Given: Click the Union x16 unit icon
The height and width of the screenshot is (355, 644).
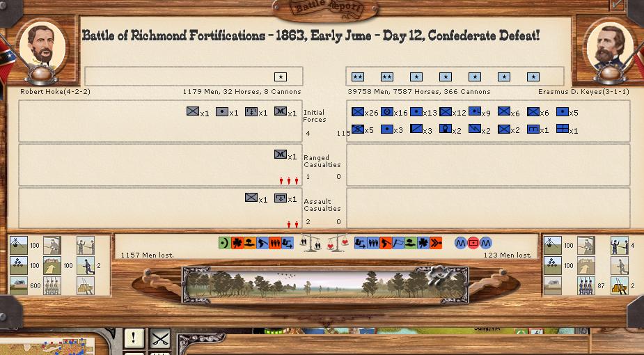Looking at the screenshot, I should (x=387, y=111).
